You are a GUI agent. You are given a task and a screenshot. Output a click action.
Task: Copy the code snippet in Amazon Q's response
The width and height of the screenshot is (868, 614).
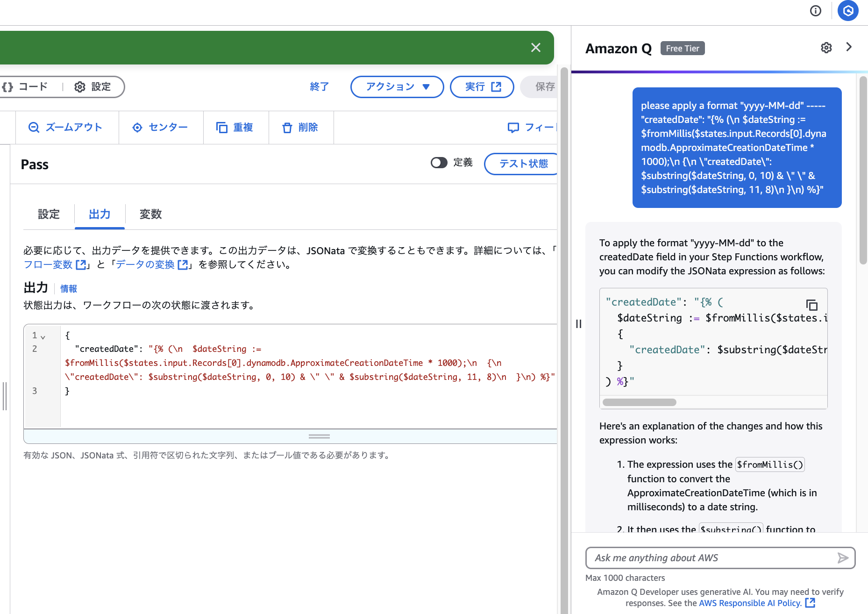click(812, 305)
